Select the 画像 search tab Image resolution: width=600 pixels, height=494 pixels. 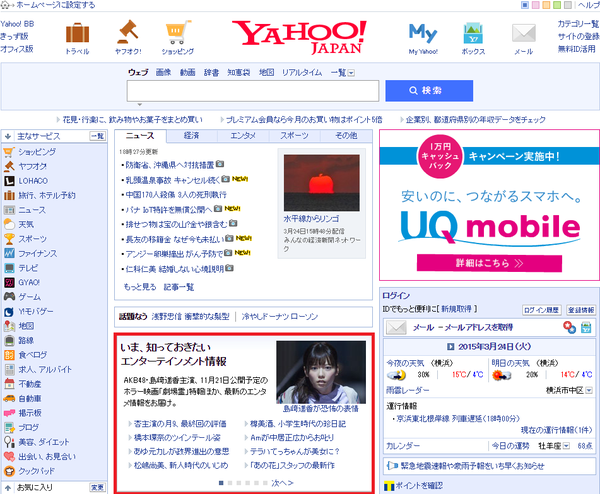(163, 73)
